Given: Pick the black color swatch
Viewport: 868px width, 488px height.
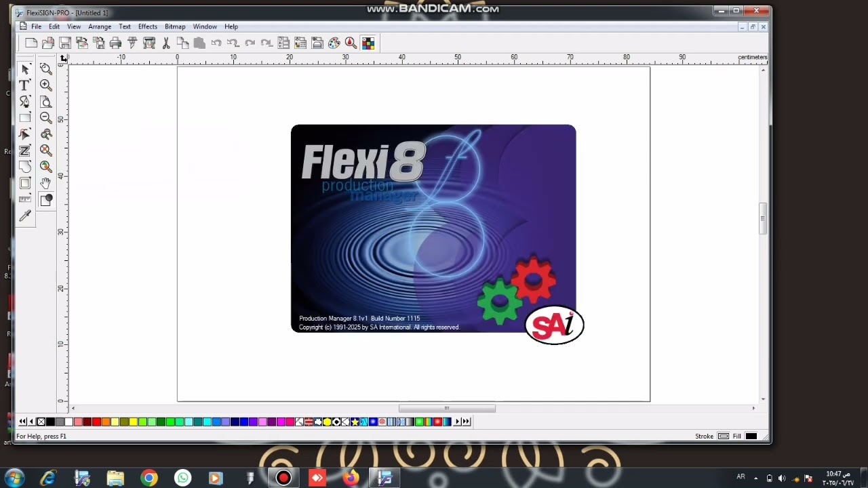Looking at the screenshot, I should tap(50, 422).
